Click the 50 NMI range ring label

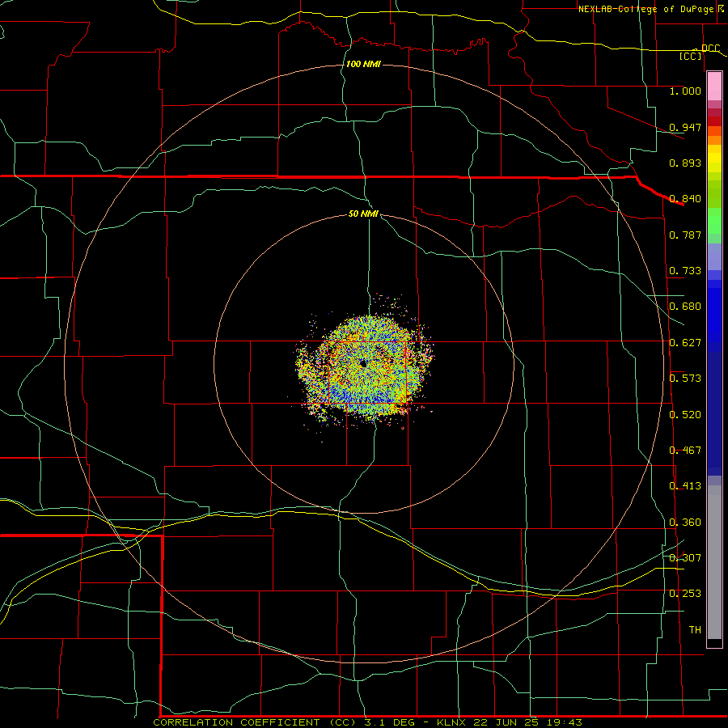[363, 214]
